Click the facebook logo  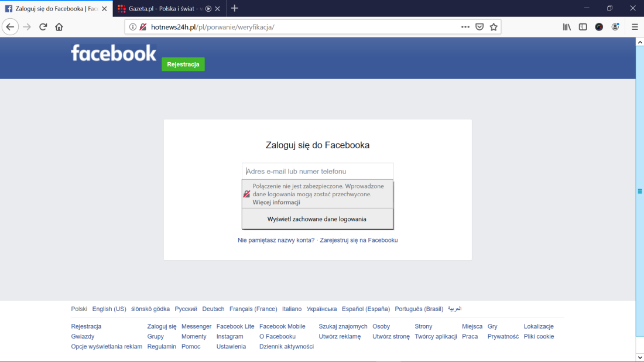[114, 53]
